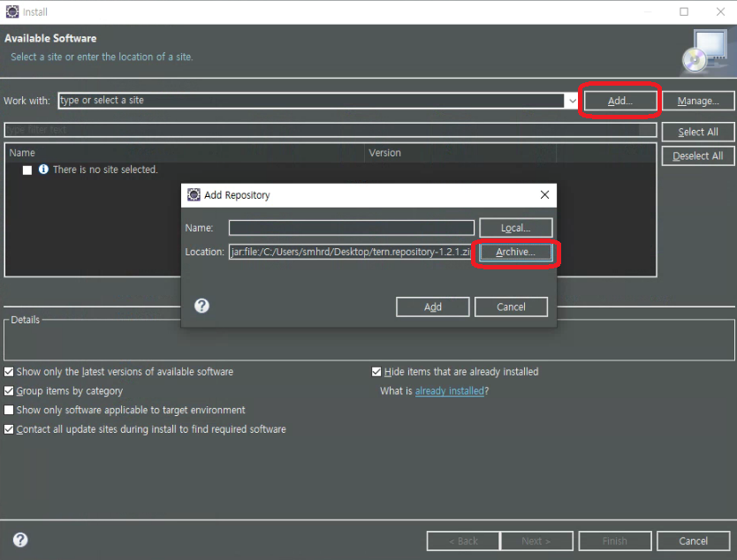Image resolution: width=737 pixels, height=560 pixels.
Task: Open the 'already installed' link
Action: (x=449, y=391)
